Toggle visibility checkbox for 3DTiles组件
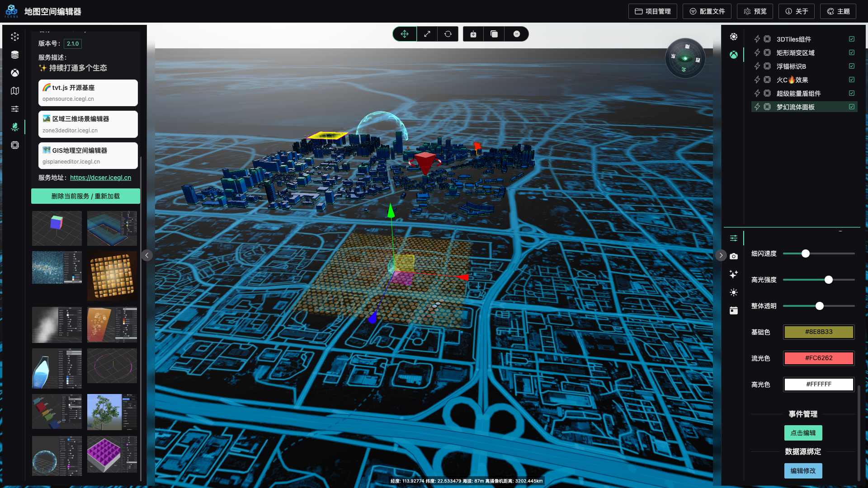 (851, 39)
